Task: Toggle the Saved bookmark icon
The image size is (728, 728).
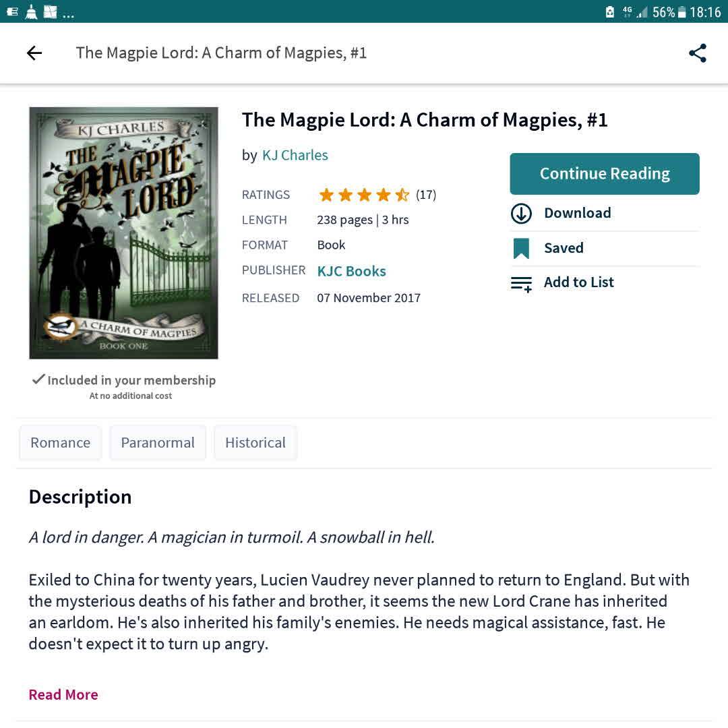Action: click(x=521, y=249)
